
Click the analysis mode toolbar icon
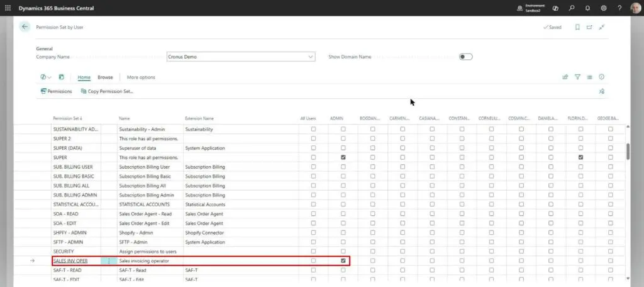[x=43, y=77]
